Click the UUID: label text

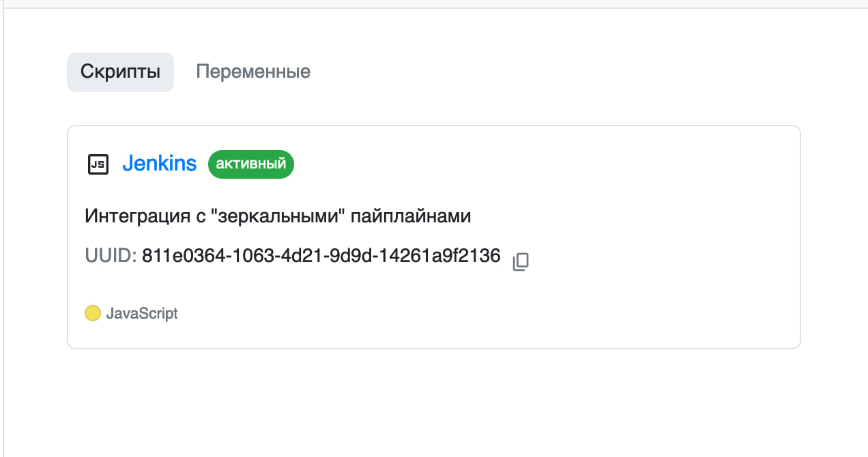coord(111,256)
